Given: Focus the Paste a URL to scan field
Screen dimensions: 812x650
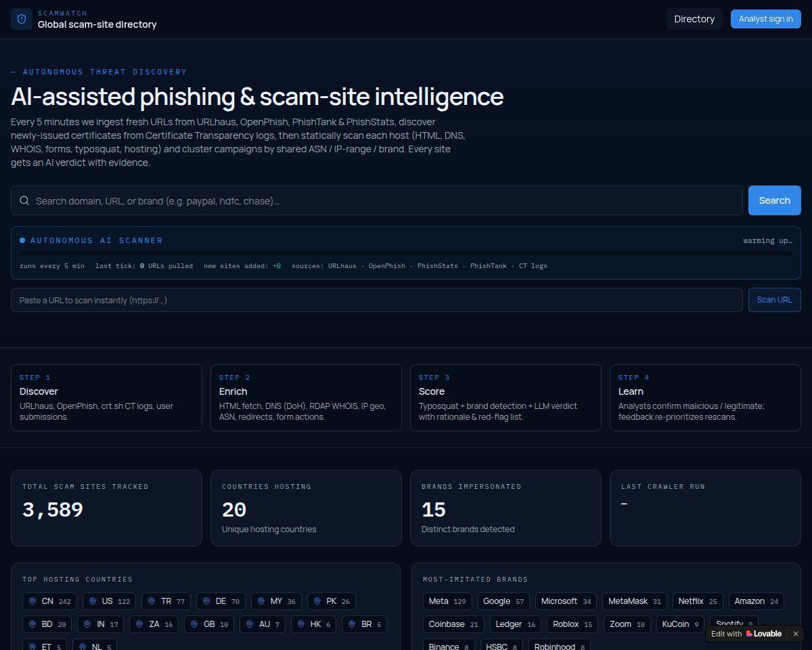Looking at the screenshot, I should pyautogui.click(x=377, y=300).
